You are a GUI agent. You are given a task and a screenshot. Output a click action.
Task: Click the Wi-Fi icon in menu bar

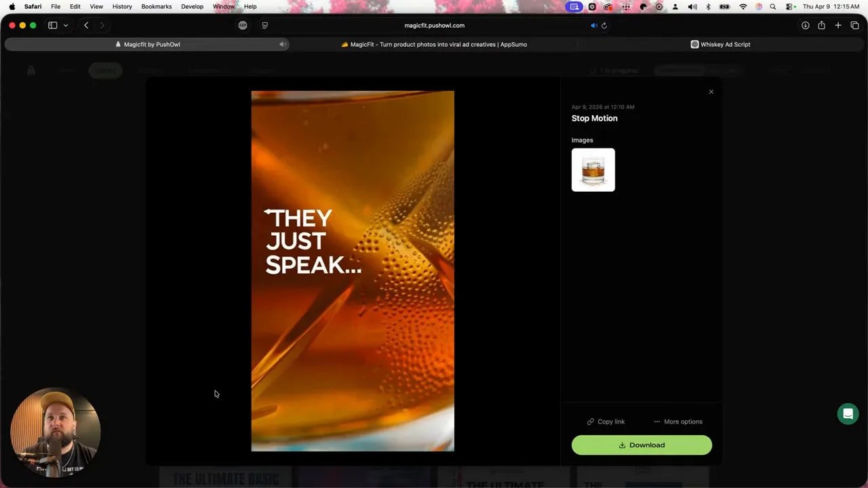click(743, 6)
